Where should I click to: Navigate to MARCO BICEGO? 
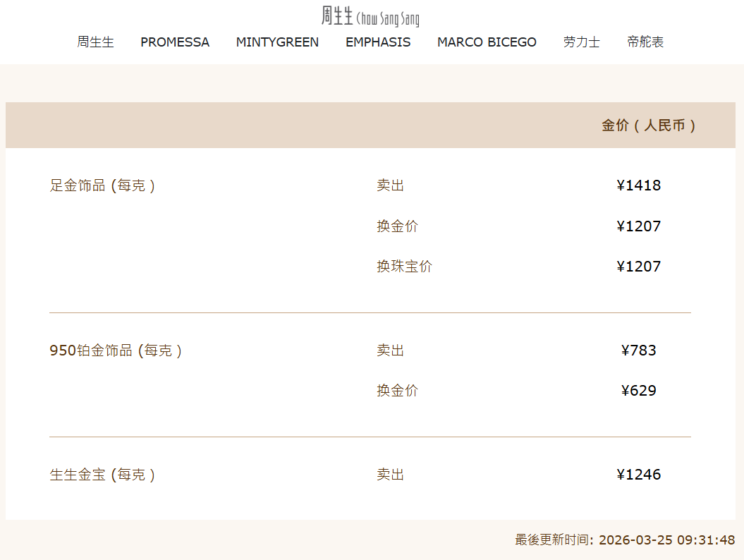click(x=487, y=42)
